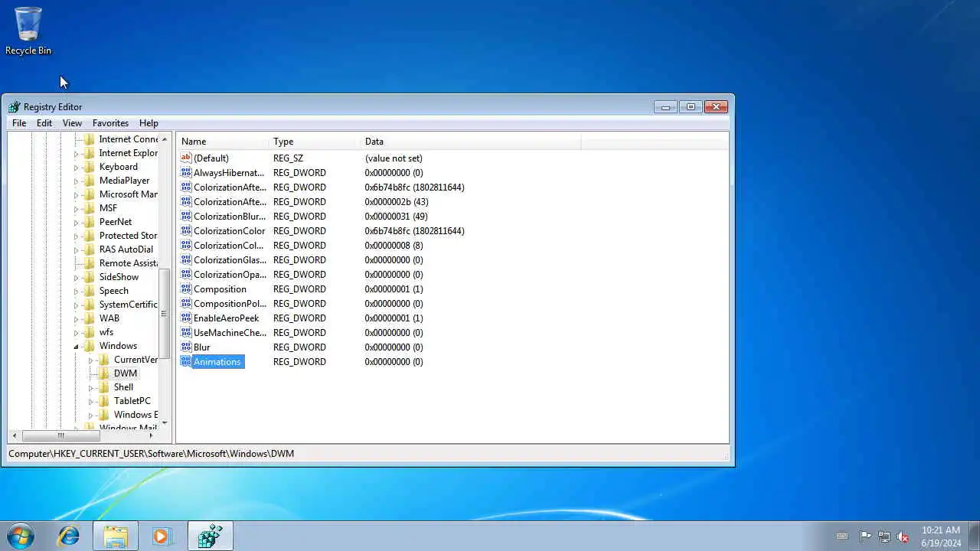Expand the MSF key
The height and width of the screenshot is (551, 980).
click(76, 209)
